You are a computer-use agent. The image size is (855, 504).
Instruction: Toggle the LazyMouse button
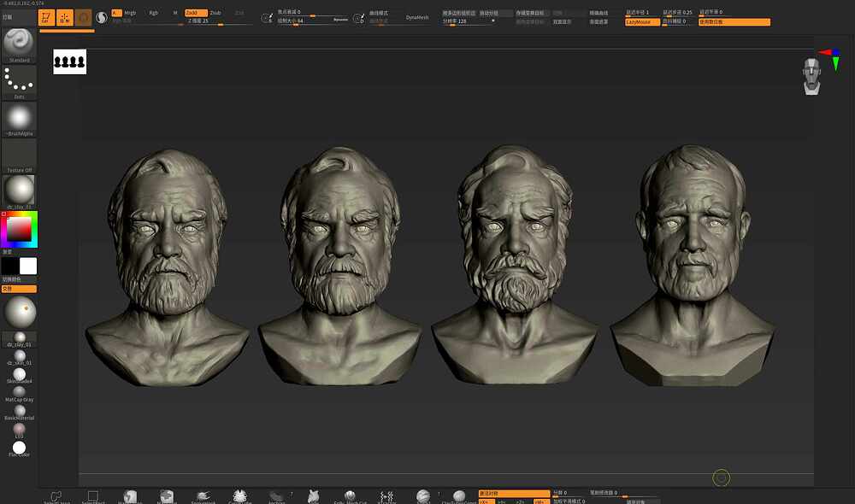tap(642, 22)
